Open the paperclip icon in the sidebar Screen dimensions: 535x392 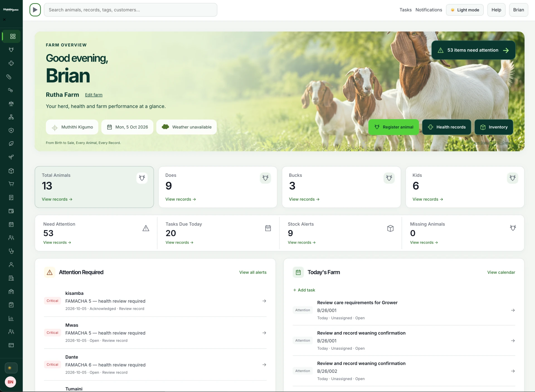9,77
